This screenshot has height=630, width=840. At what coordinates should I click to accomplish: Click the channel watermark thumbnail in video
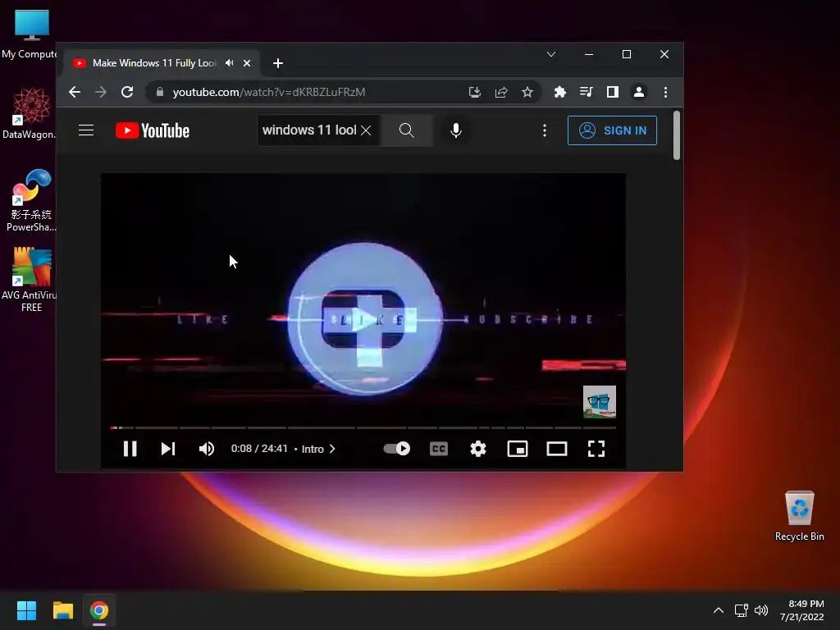click(600, 401)
